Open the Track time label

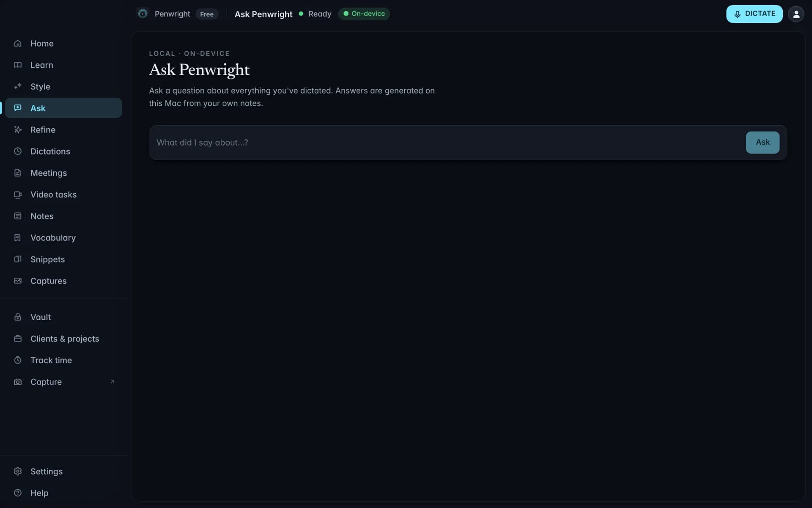51,360
